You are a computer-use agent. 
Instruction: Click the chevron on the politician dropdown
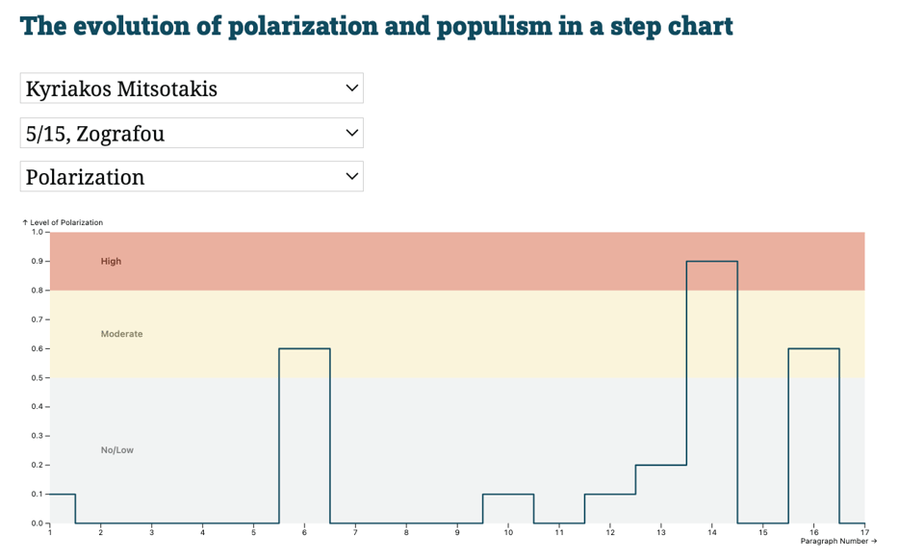(353, 88)
